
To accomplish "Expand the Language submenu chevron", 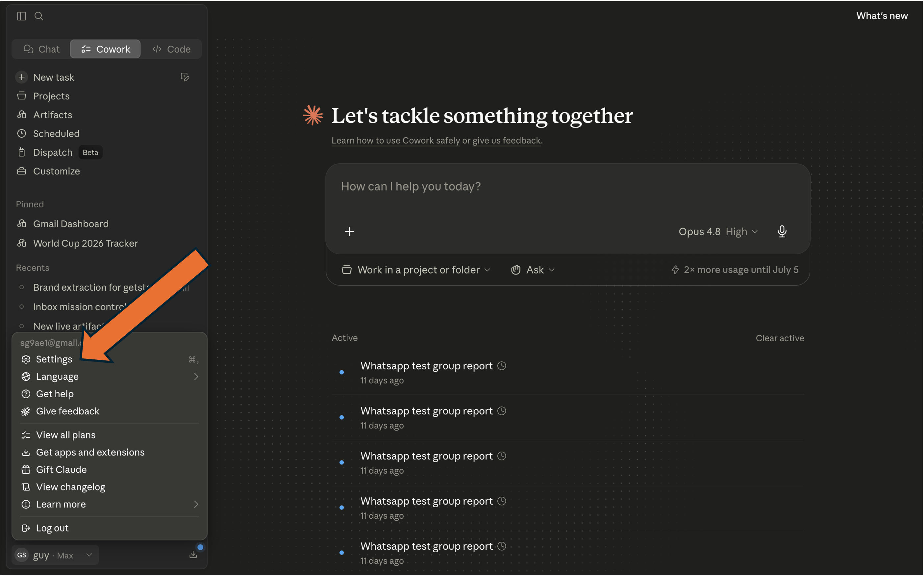I will pyautogui.click(x=196, y=377).
